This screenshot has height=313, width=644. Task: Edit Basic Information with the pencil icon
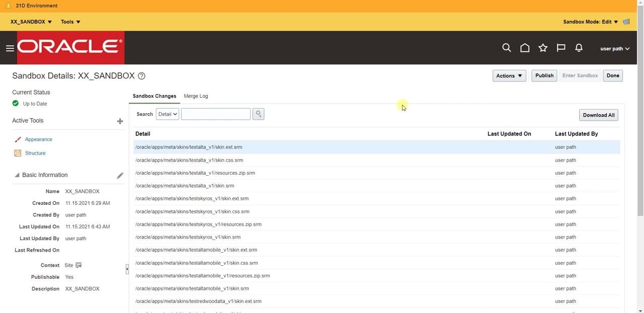pos(120,175)
